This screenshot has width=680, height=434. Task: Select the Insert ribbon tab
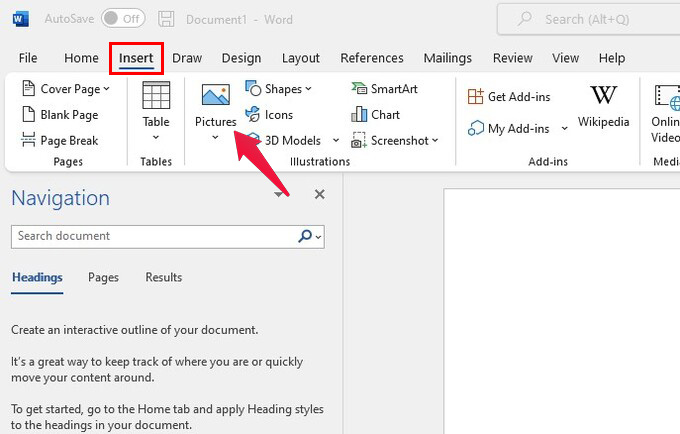pos(136,58)
